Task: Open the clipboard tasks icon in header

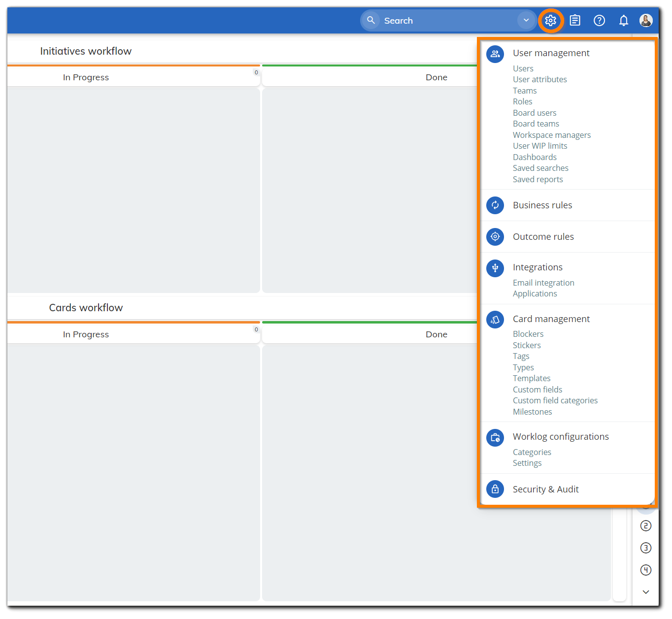Action: [x=575, y=21]
